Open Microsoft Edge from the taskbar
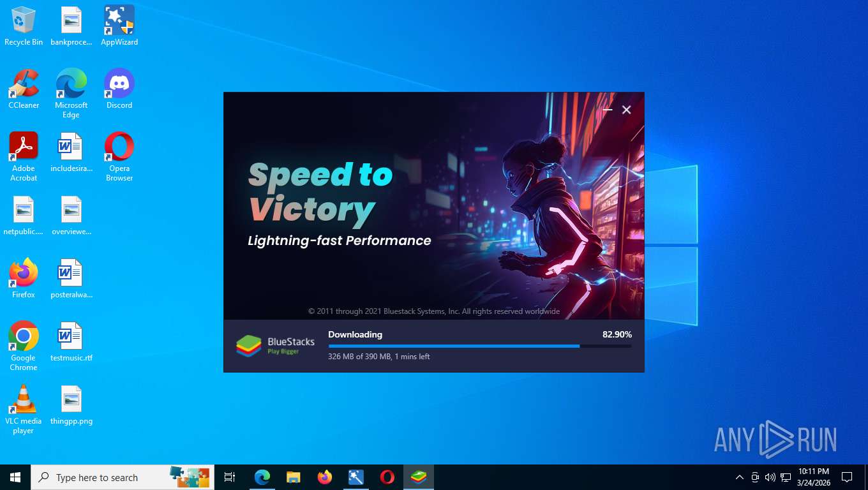 [262, 477]
